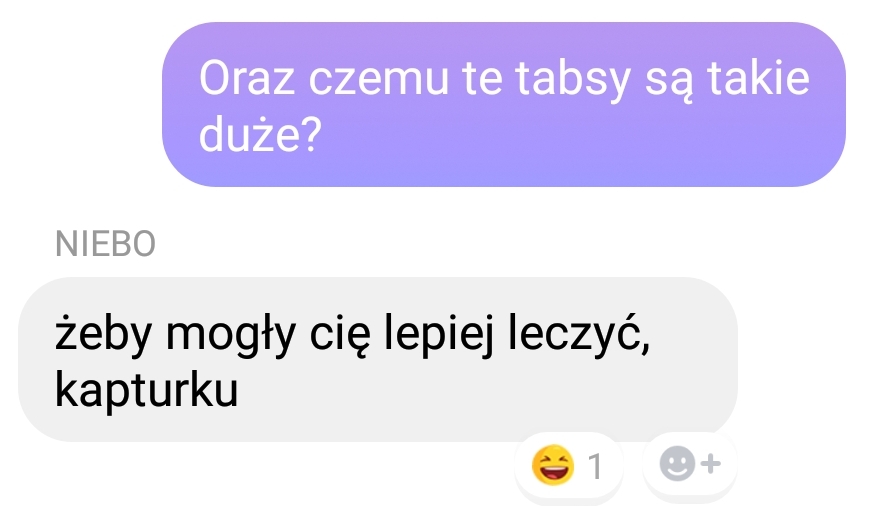Click the word duże? in purple bubble

coord(260,134)
